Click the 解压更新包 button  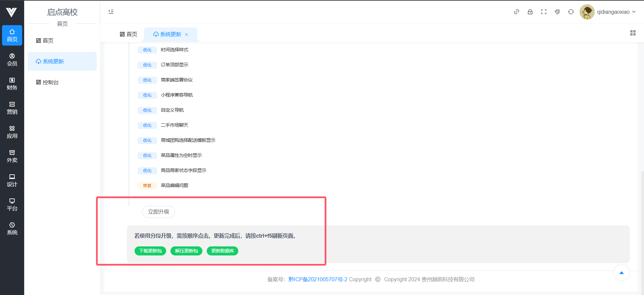[186, 251]
